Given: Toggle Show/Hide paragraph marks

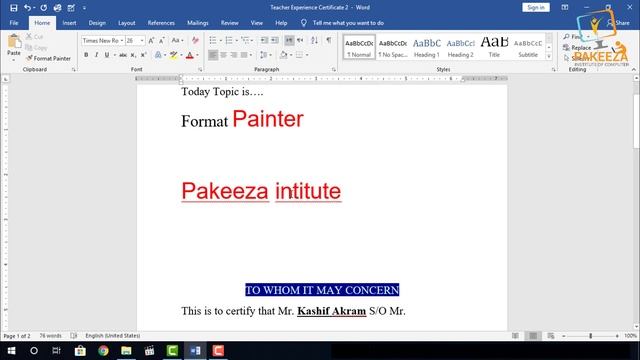Looking at the screenshot, I should 328,40.
